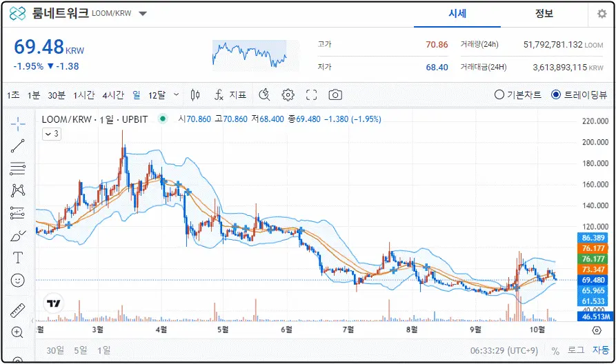Open page settings gear at top right
The width and height of the screenshot is (616, 364).
[x=602, y=14]
